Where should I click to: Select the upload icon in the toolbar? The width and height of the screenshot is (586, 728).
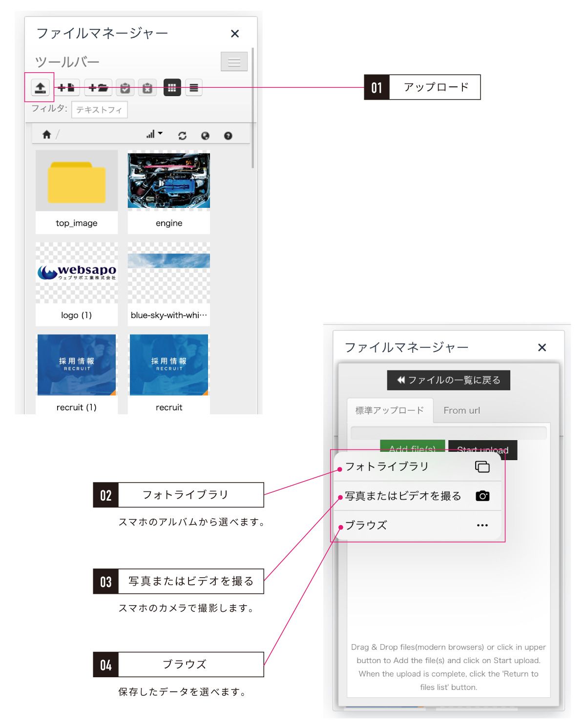pos(41,88)
